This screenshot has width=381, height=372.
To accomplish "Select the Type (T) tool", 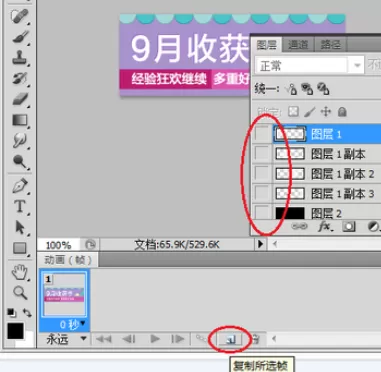I will point(19,207).
